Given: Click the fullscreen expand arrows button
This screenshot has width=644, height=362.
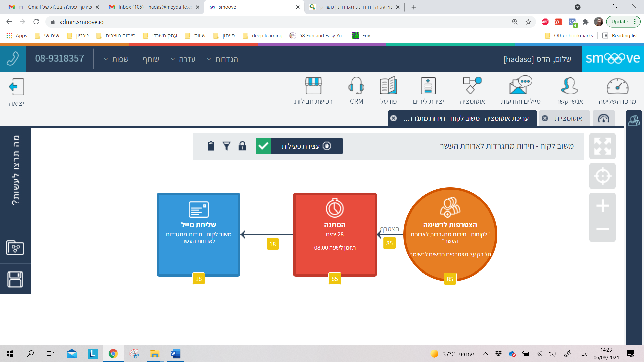Looking at the screenshot, I should point(602,146).
